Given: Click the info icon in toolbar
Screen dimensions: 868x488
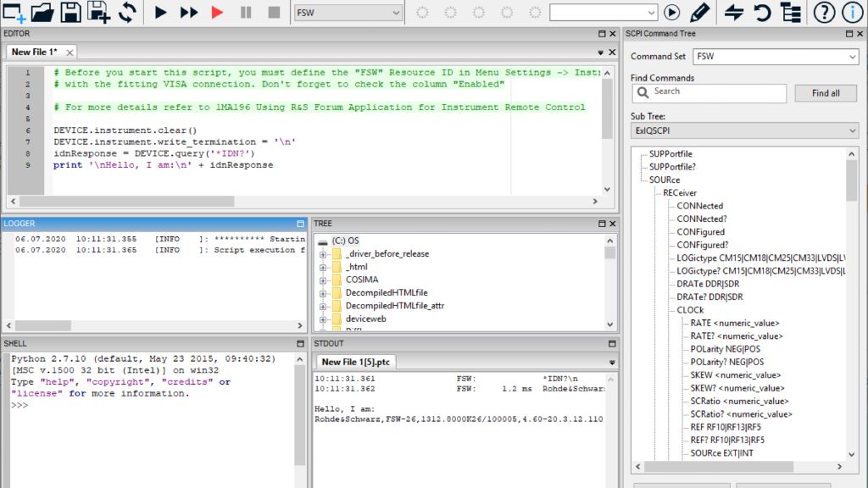Looking at the screenshot, I should [852, 13].
